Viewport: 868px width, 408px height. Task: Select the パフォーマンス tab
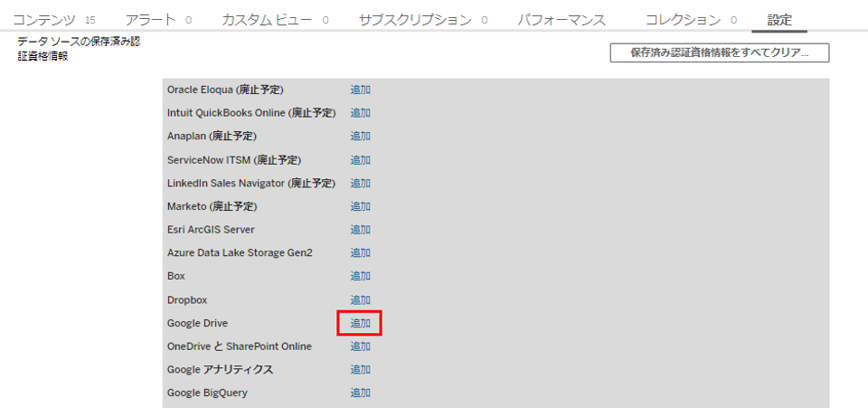point(561,21)
